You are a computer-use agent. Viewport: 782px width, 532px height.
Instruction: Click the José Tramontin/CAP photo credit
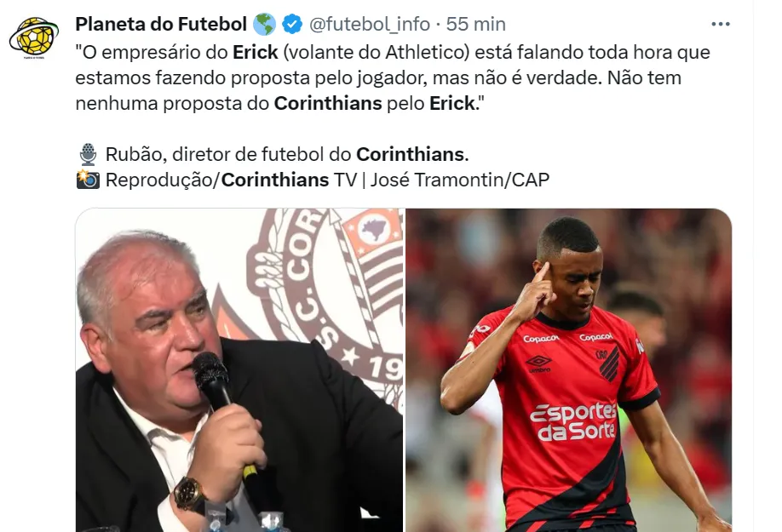(x=459, y=180)
